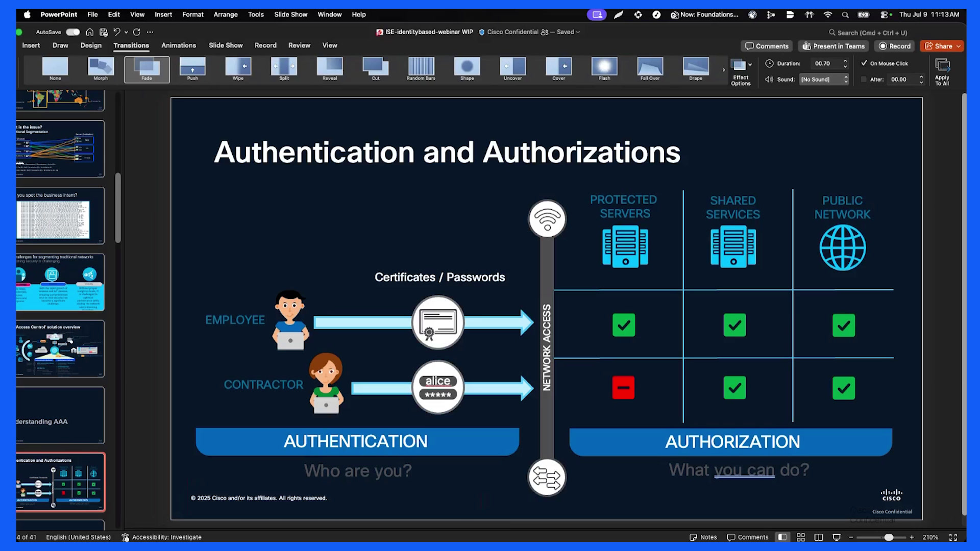Apply the Wipe transition
This screenshot has width=980, height=551.
click(238, 69)
